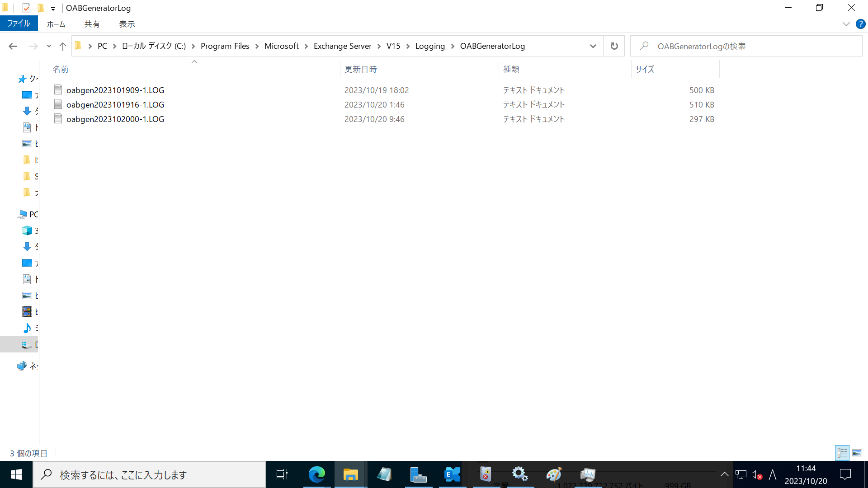
Task: Open Paint palette icon on taskbar
Action: click(554, 474)
